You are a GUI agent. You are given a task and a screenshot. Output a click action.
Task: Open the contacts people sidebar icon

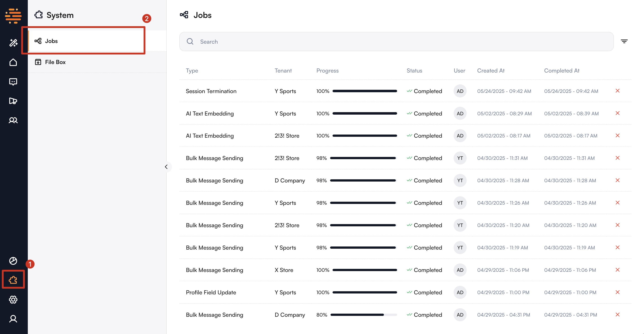(13, 120)
